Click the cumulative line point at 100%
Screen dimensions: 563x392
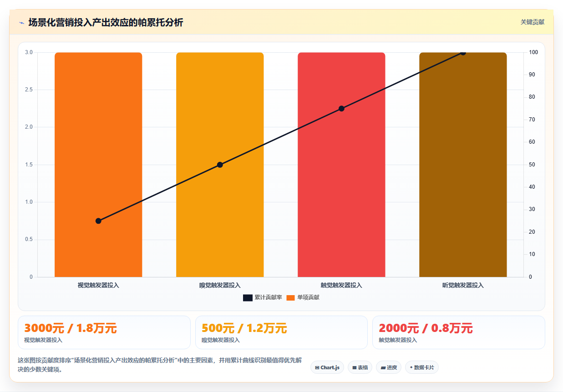(463, 52)
